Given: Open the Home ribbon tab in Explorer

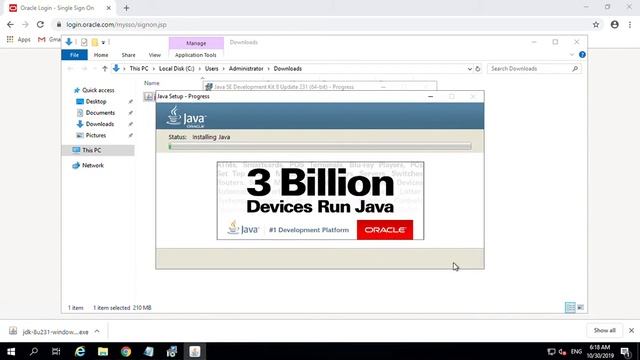Looking at the screenshot, I should (101, 55).
